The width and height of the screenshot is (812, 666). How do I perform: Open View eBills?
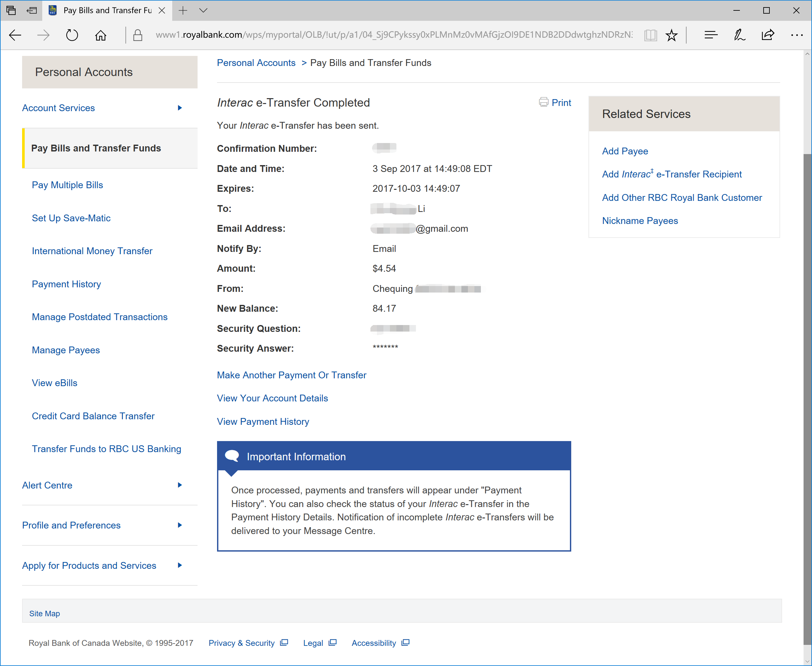[55, 383]
